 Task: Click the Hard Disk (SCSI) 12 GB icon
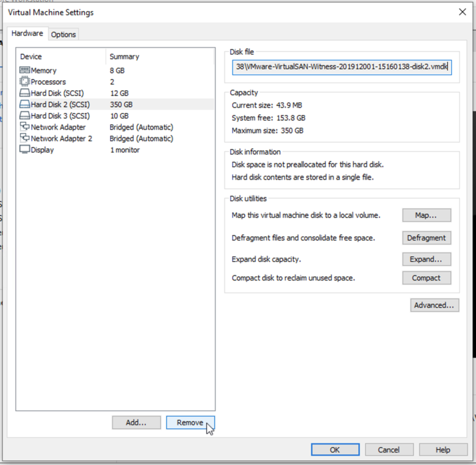pyautogui.click(x=25, y=93)
